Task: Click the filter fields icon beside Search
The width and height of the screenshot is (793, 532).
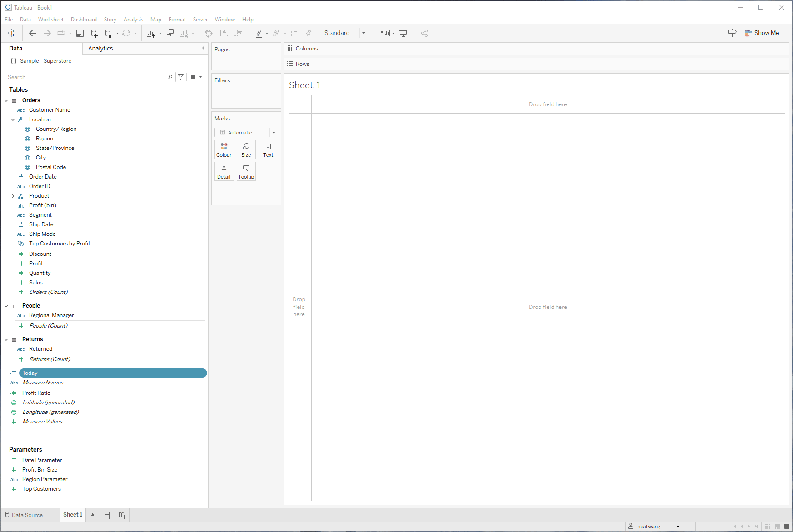Action: click(181, 77)
